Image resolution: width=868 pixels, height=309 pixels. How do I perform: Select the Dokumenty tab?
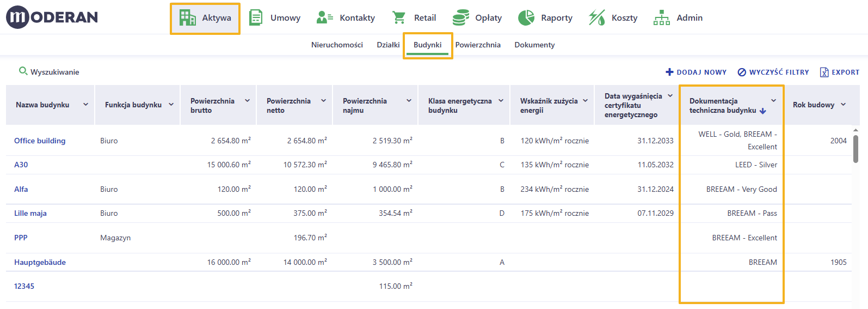click(534, 45)
